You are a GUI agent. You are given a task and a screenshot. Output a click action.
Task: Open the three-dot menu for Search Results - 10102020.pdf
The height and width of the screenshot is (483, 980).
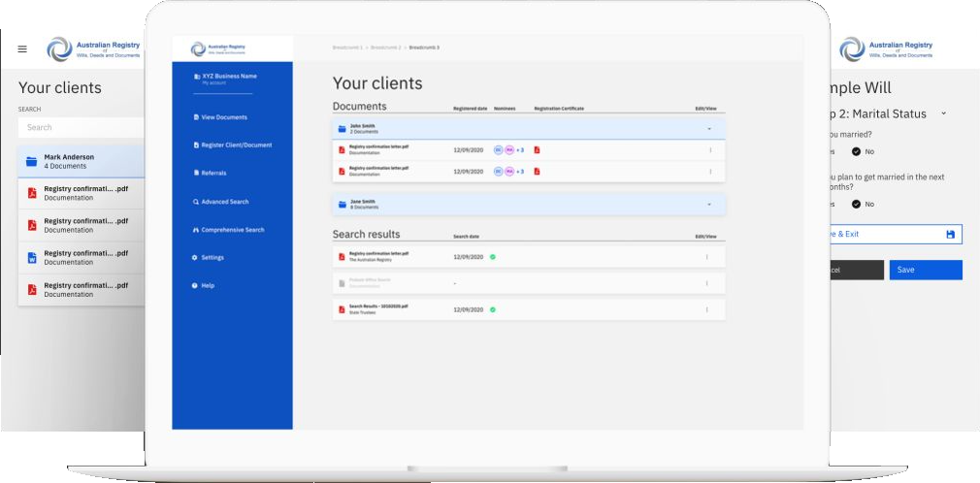706,309
